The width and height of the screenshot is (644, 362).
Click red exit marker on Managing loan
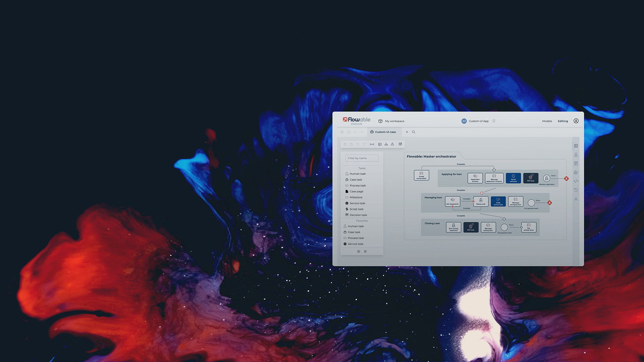pos(549,203)
